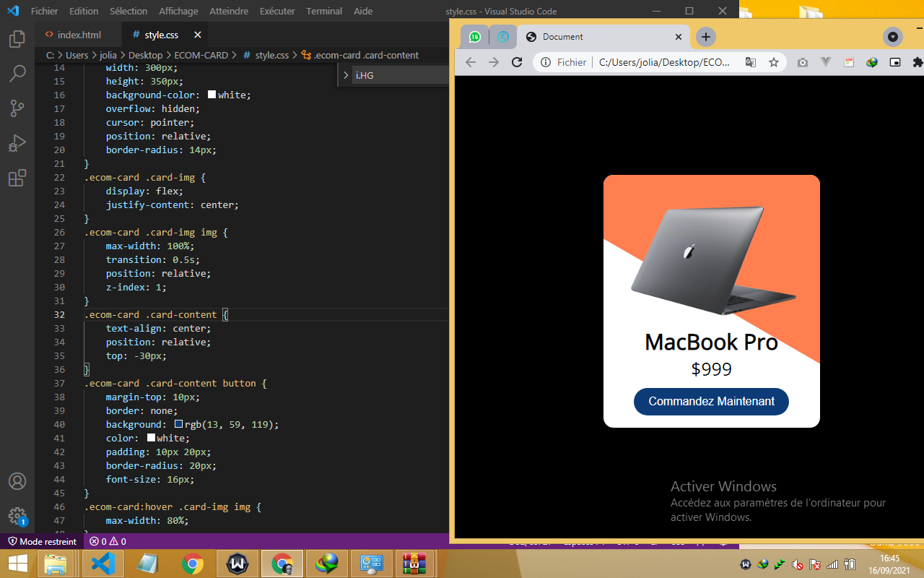Click the VS Code taskbar icon
The image size is (924, 578).
[x=103, y=564]
